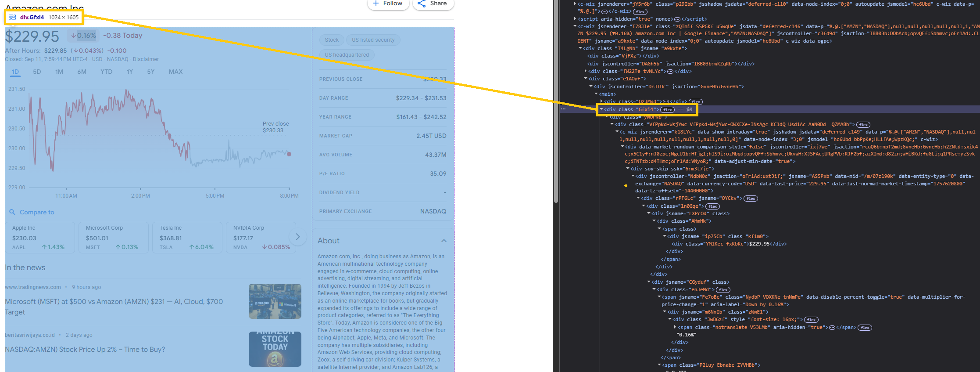Expand the e1AOyf div disclosure triangle
Viewport: 980px width, 372px height.
click(586, 79)
